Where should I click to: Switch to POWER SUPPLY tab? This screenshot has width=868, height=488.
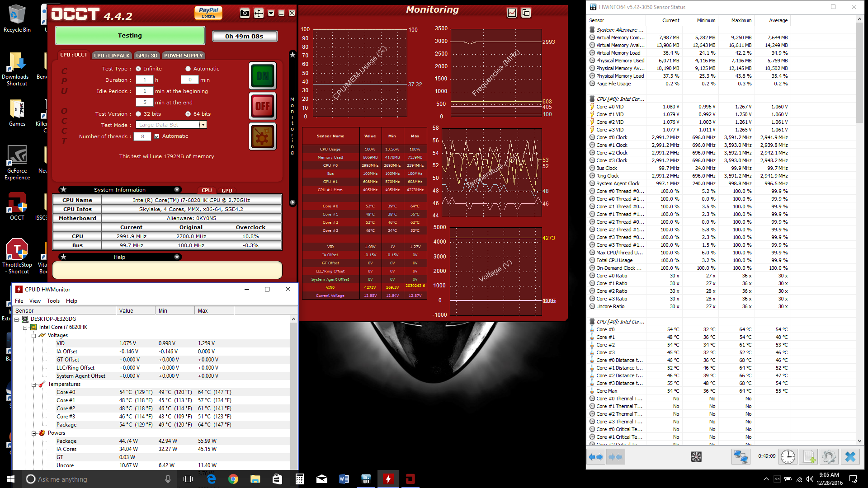click(183, 56)
